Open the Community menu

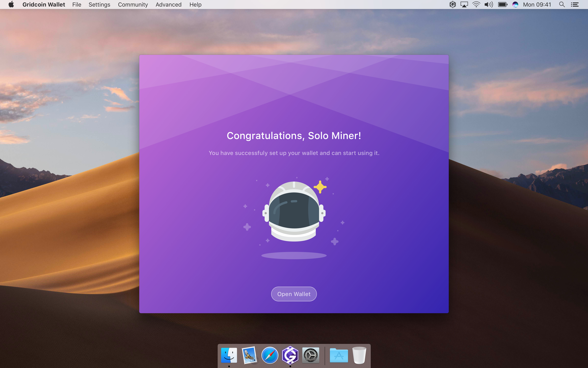133,4
